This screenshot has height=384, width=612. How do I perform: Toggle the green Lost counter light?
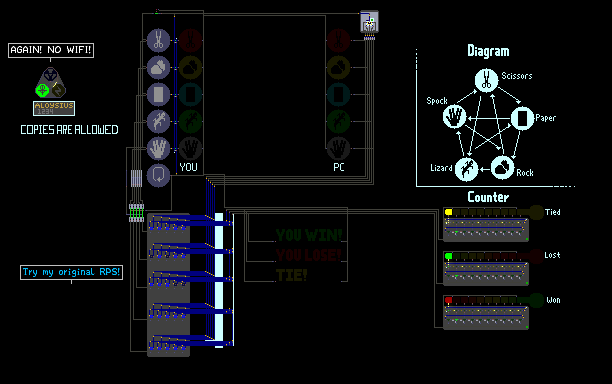[448, 256]
